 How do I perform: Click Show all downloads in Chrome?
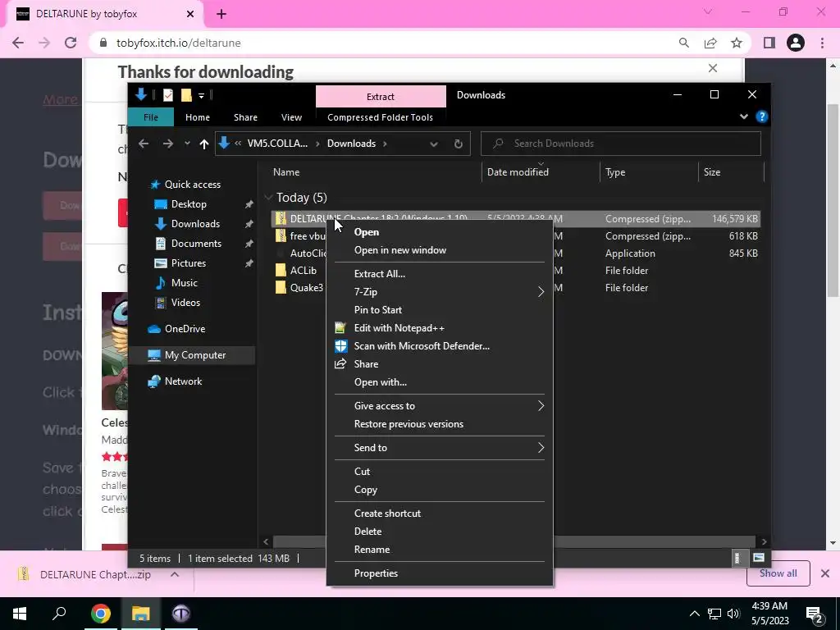[x=778, y=573]
